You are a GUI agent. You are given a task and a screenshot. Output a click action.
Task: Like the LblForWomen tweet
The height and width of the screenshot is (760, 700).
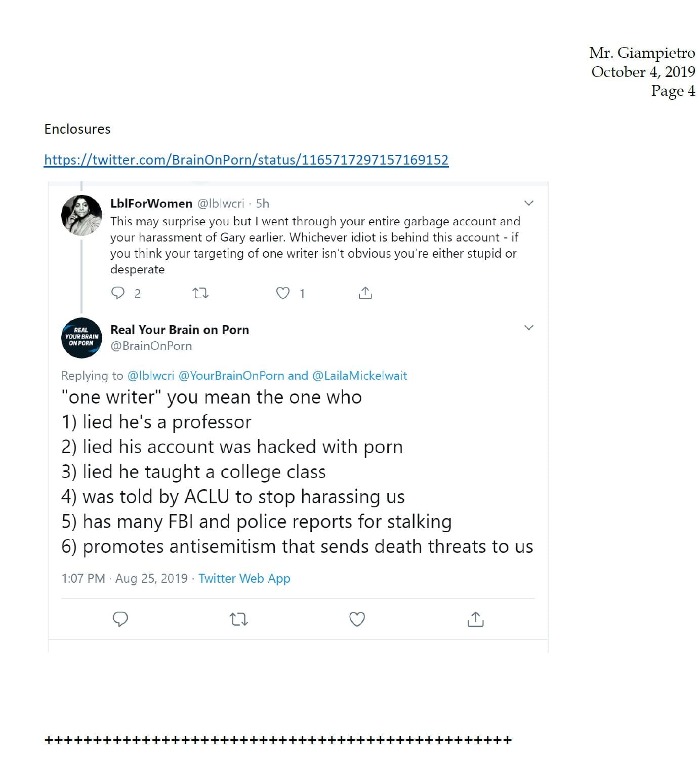(283, 293)
